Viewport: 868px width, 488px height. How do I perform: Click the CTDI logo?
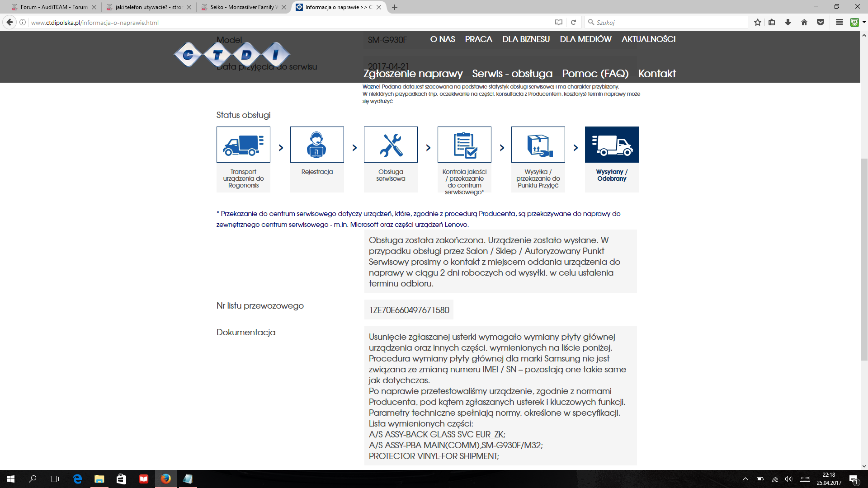[232, 55]
